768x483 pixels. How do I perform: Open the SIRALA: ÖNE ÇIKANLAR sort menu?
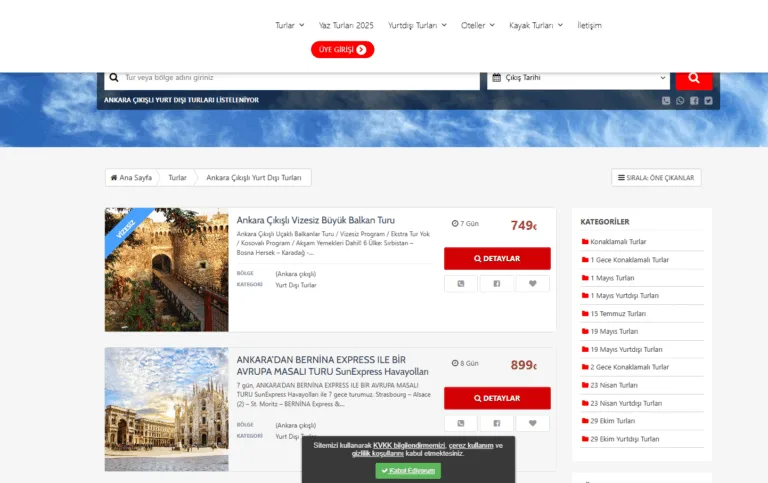pos(656,178)
